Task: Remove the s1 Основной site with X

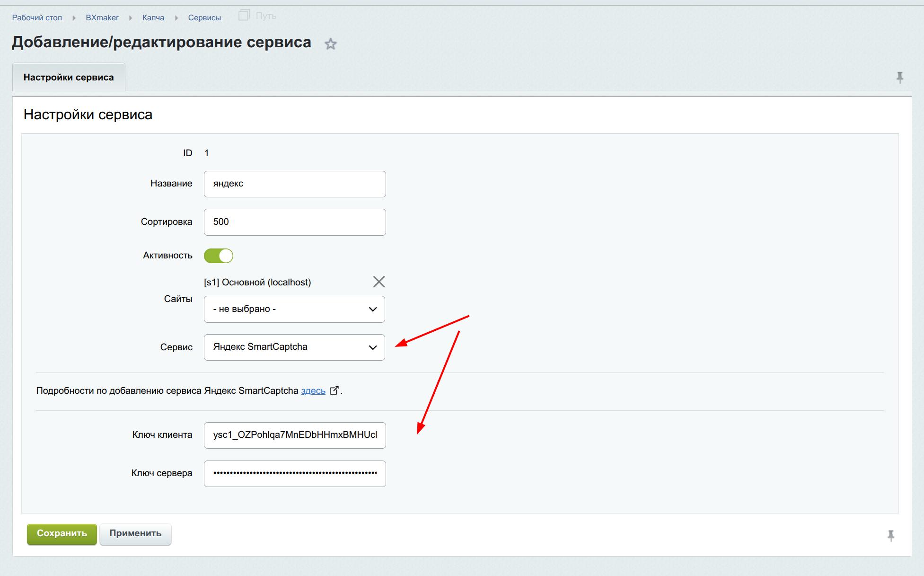Action: [378, 282]
